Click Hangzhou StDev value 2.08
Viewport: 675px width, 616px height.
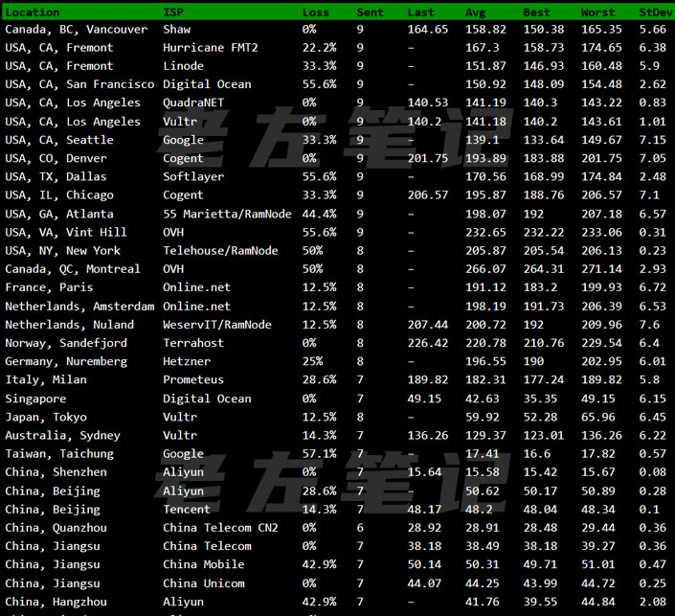(653, 602)
